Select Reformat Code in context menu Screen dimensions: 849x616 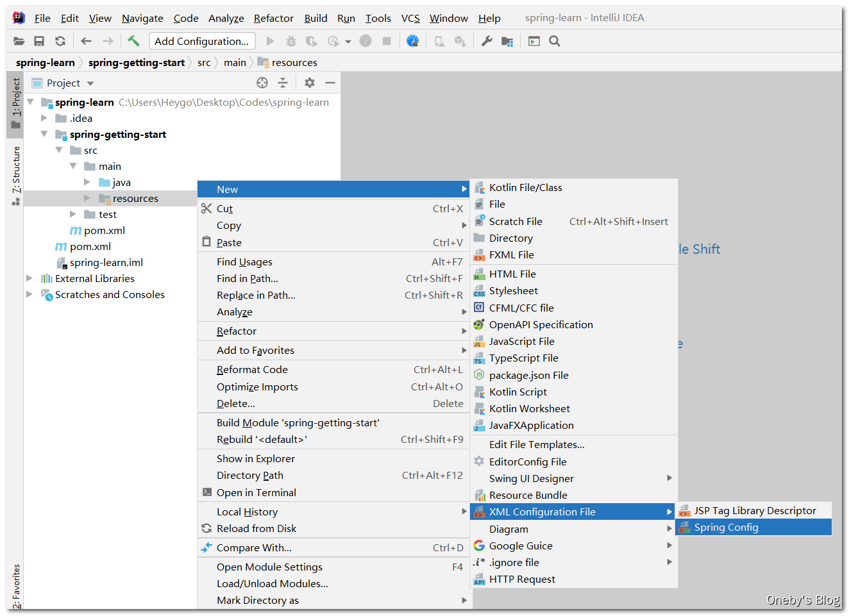[x=334, y=369]
